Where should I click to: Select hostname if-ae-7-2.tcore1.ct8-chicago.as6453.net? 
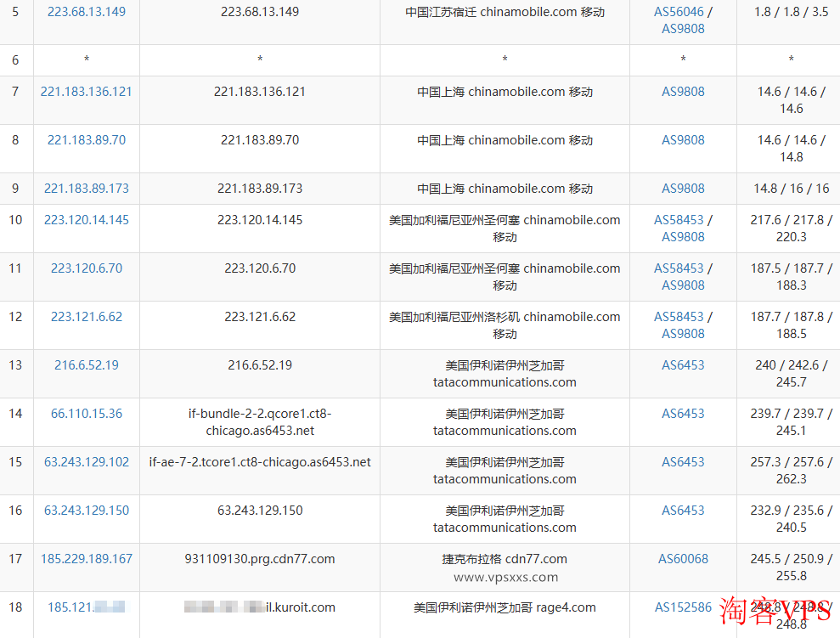260,462
